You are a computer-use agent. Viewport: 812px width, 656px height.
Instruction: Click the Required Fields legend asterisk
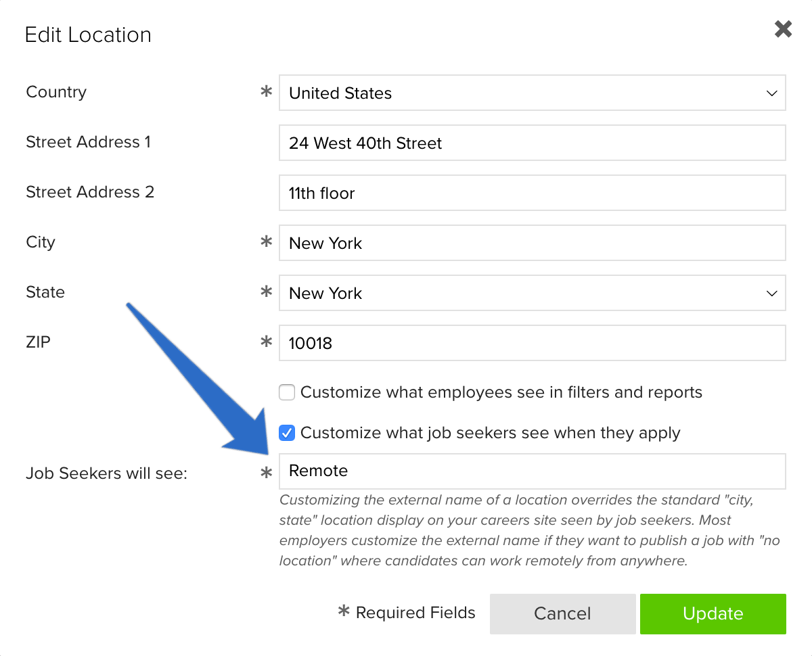[344, 612]
